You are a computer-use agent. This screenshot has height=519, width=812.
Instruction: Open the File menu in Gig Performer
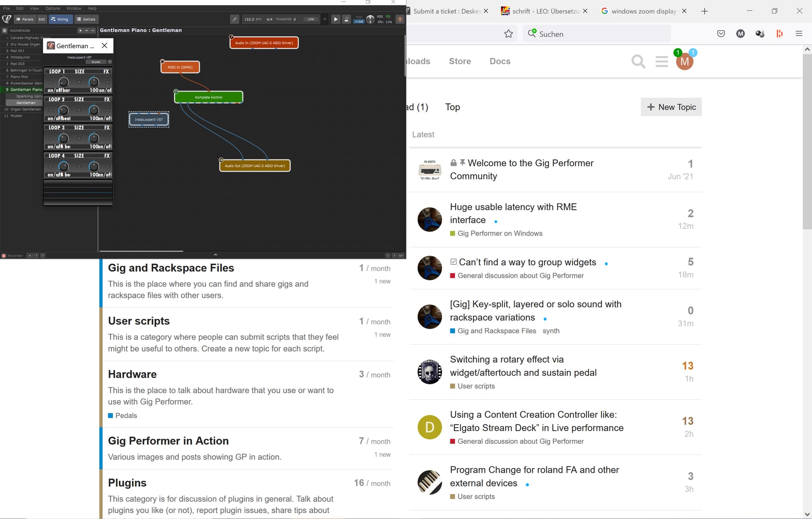6,8
